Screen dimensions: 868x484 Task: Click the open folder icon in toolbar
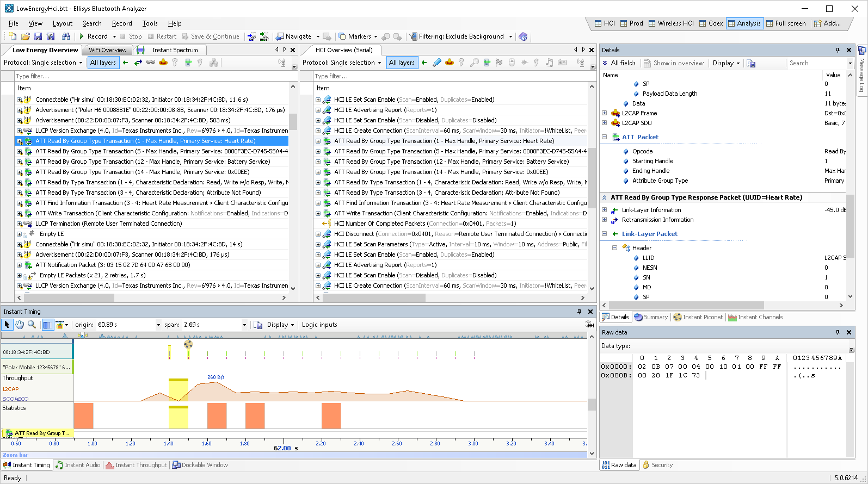click(25, 36)
